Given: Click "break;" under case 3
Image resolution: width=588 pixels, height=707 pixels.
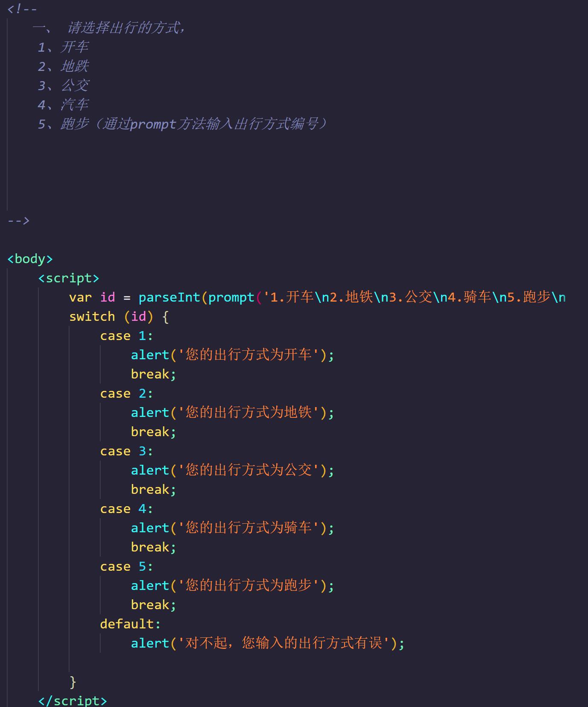Looking at the screenshot, I should click(154, 490).
